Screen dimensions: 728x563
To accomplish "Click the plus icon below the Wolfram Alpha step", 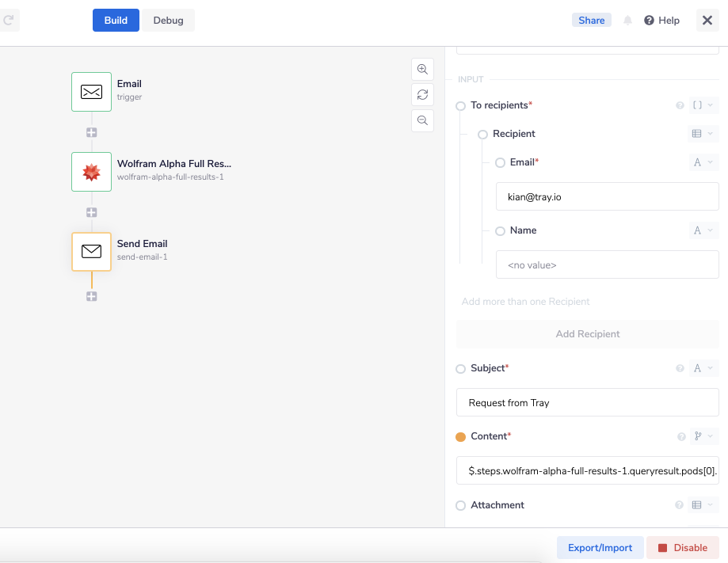I will pos(91,212).
